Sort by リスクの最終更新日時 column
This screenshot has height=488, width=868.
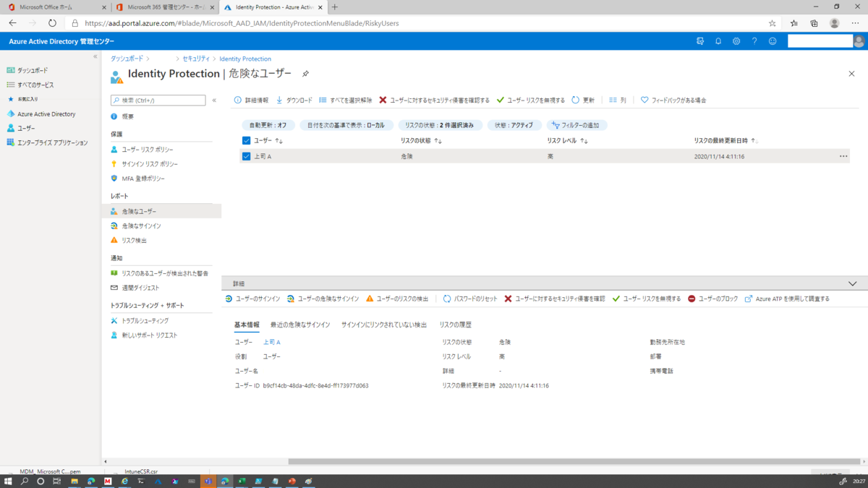(726, 141)
